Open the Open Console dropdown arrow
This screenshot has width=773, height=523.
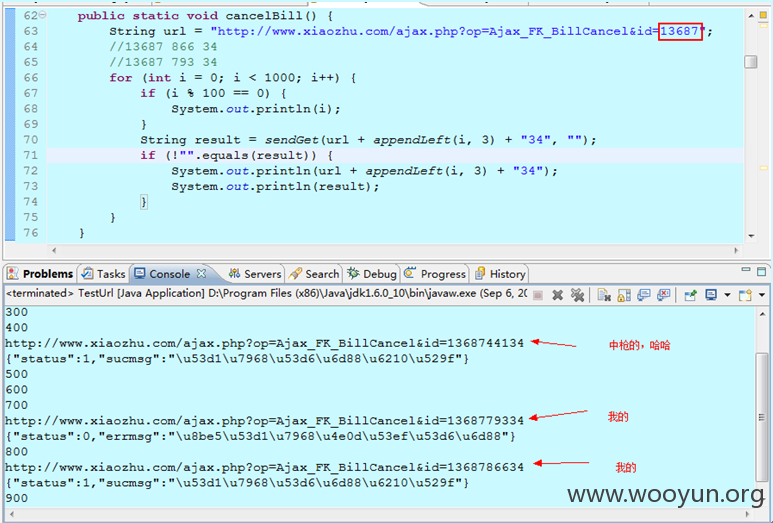tap(762, 295)
